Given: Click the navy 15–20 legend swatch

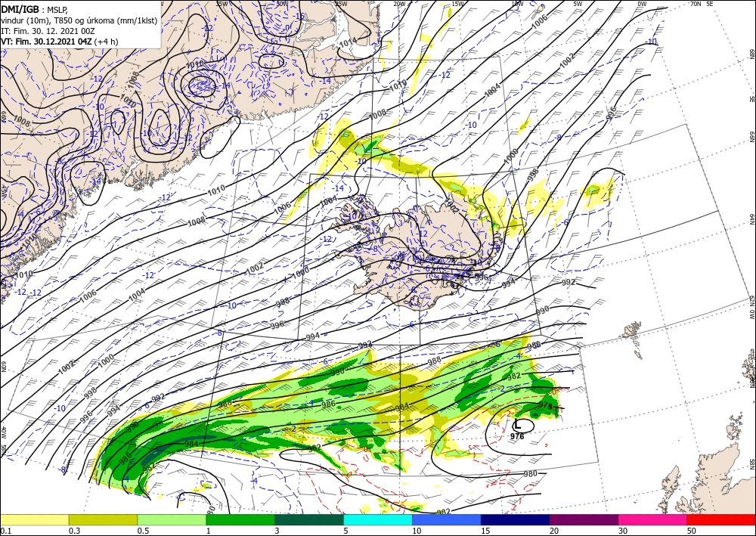Looking at the screenshot, I should click(516, 519).
